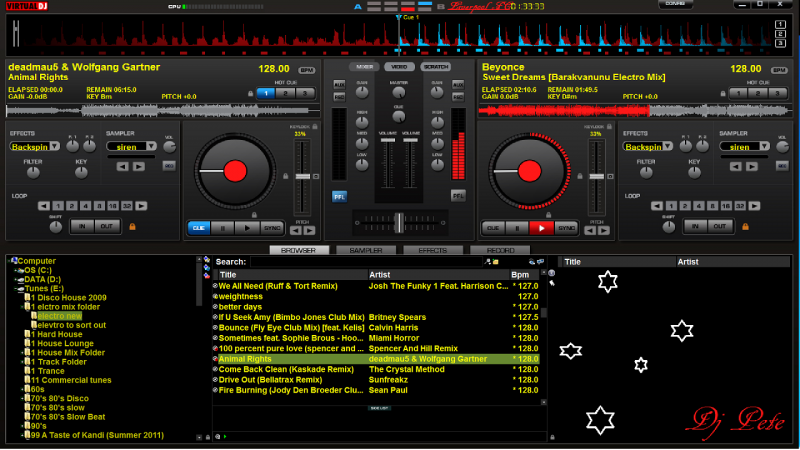Click the right deck CUE button

(493, 228)
